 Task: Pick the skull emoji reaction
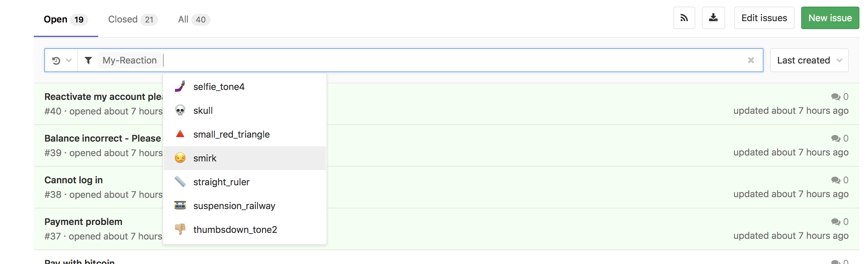203,110
